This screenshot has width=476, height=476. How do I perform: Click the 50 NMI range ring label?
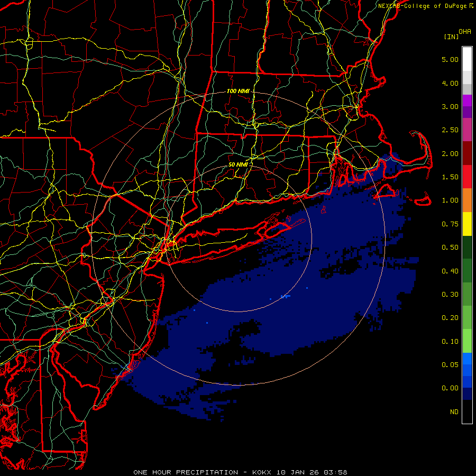(238, 164)
